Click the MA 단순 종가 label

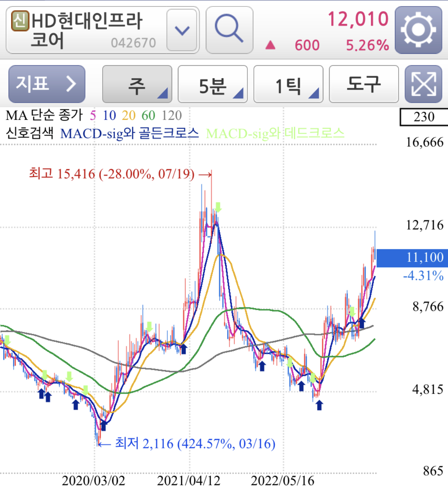tap(44, 115)
